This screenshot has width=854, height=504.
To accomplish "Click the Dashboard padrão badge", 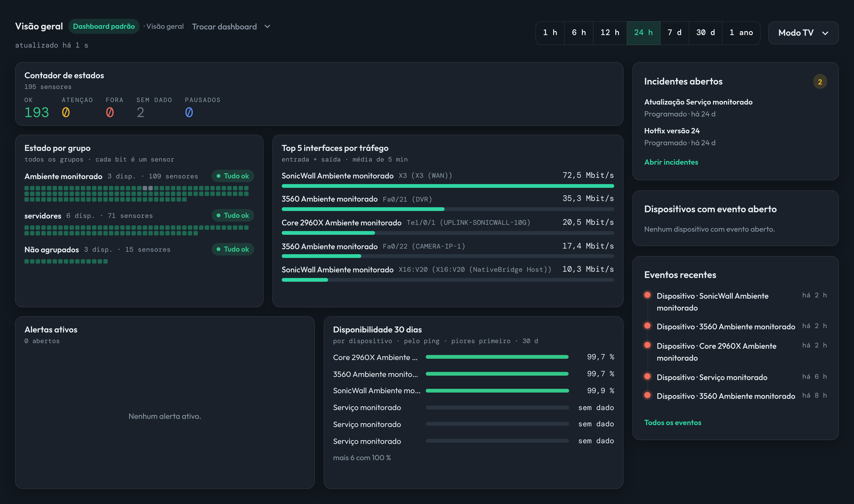I will 104,26.
